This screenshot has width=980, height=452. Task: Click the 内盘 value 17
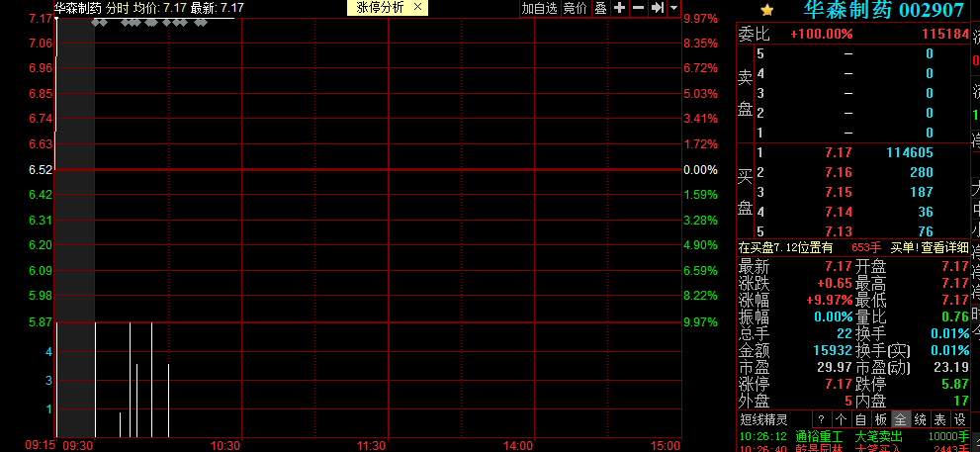[x=960, y=401]
